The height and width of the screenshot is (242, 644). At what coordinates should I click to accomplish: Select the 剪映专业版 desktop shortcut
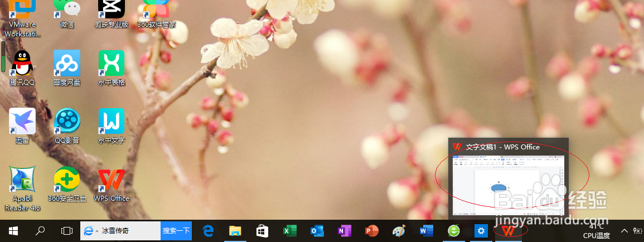pyautogui.click(x=112, y=14)
